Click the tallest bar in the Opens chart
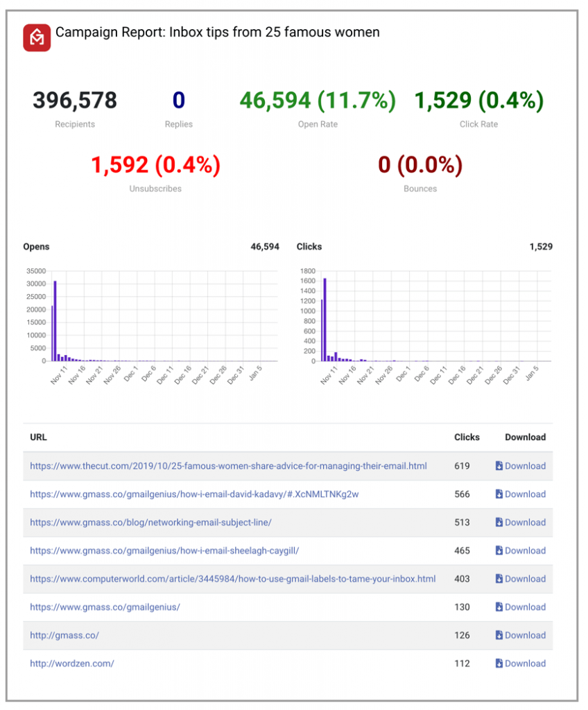588x710 pixels. [54, 319]
